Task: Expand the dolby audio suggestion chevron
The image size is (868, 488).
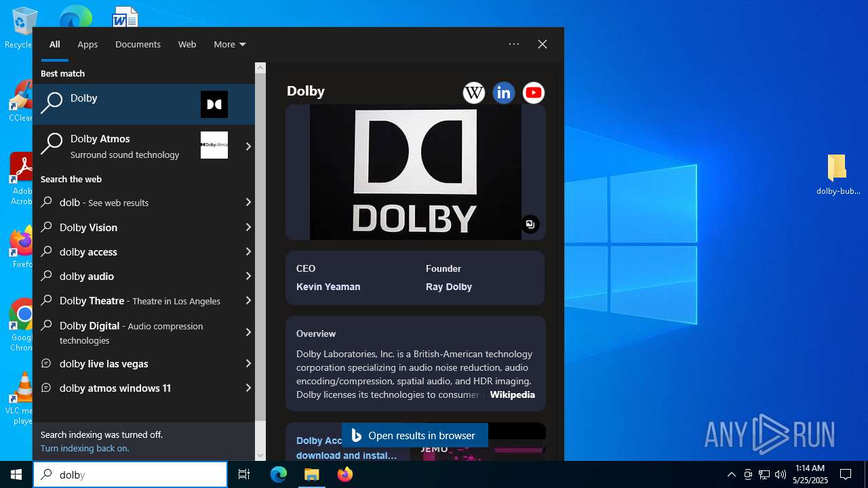Action: click(x=248, y=276)
